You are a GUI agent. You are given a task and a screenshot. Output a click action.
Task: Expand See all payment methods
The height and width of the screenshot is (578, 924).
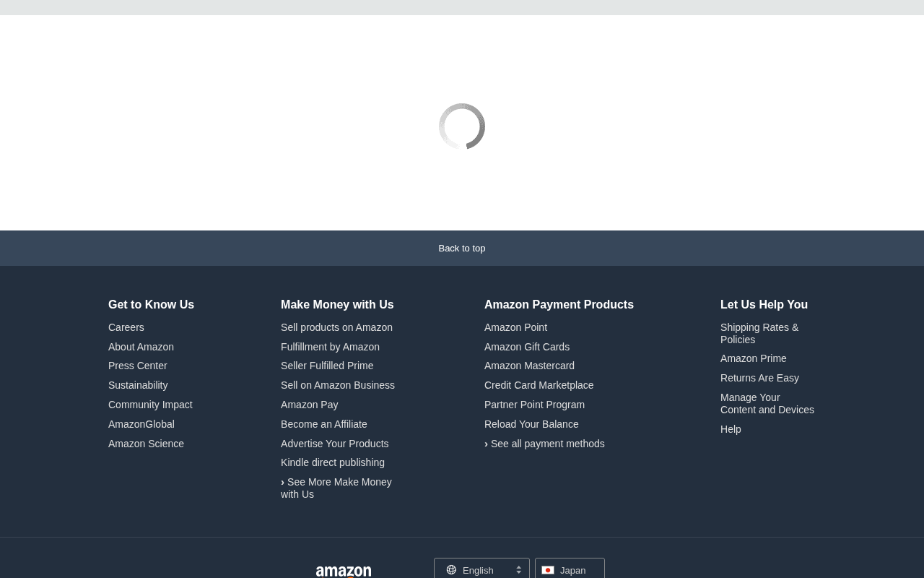(544, 444)
